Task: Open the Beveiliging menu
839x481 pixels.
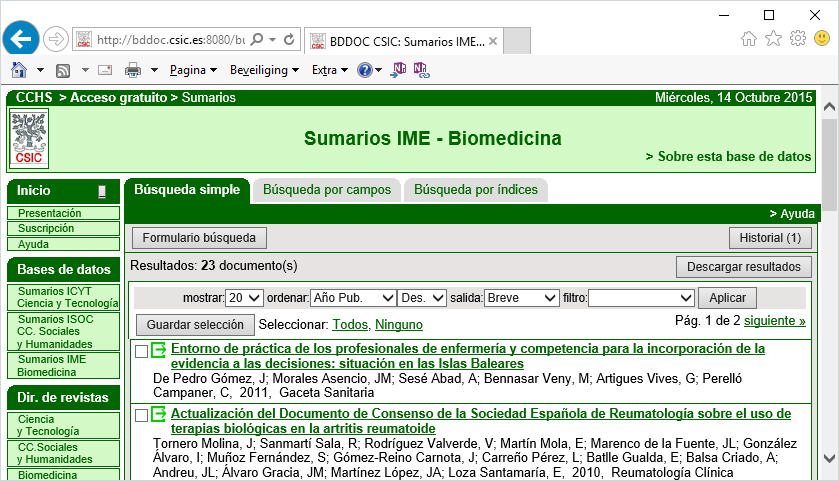Action: tap(264, 70)
